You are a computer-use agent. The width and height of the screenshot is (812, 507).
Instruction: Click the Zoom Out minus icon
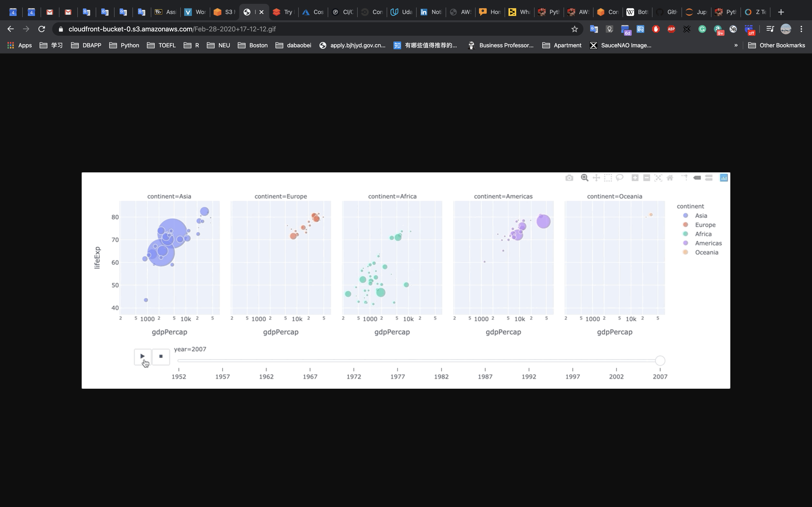[647, 178]
